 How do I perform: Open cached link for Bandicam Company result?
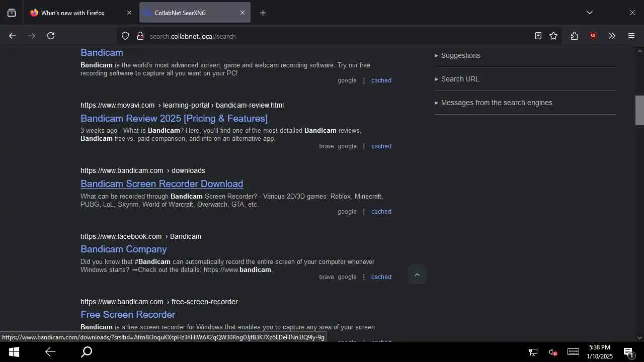click(381, 277)
